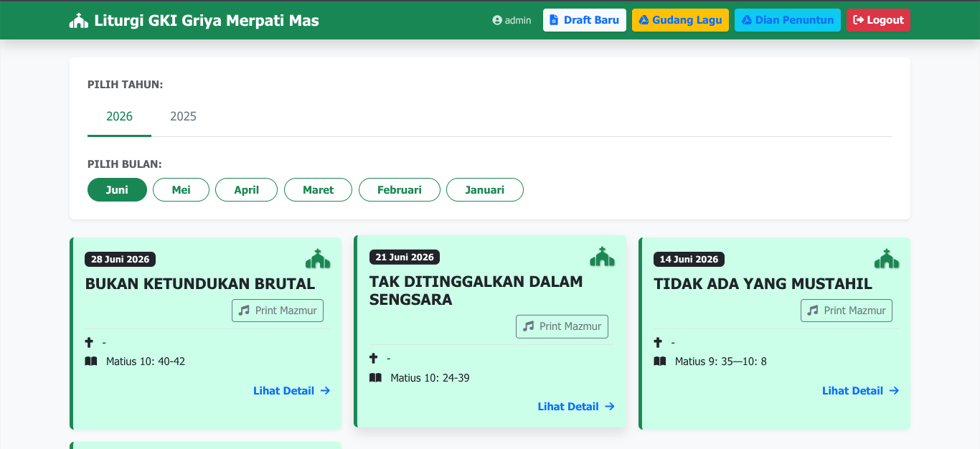
Task: Open the Liturgi GKI Griya Merpati Mas home link
Action: coord(194,21)
